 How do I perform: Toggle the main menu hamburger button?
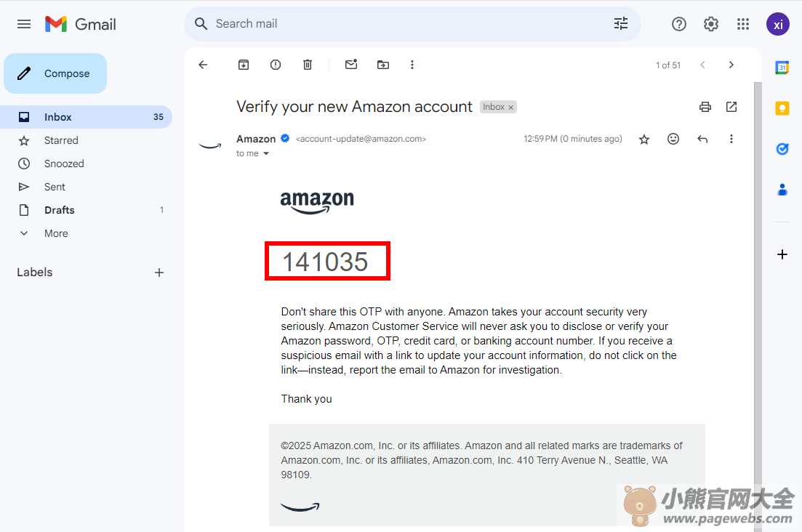pos(24,24)
